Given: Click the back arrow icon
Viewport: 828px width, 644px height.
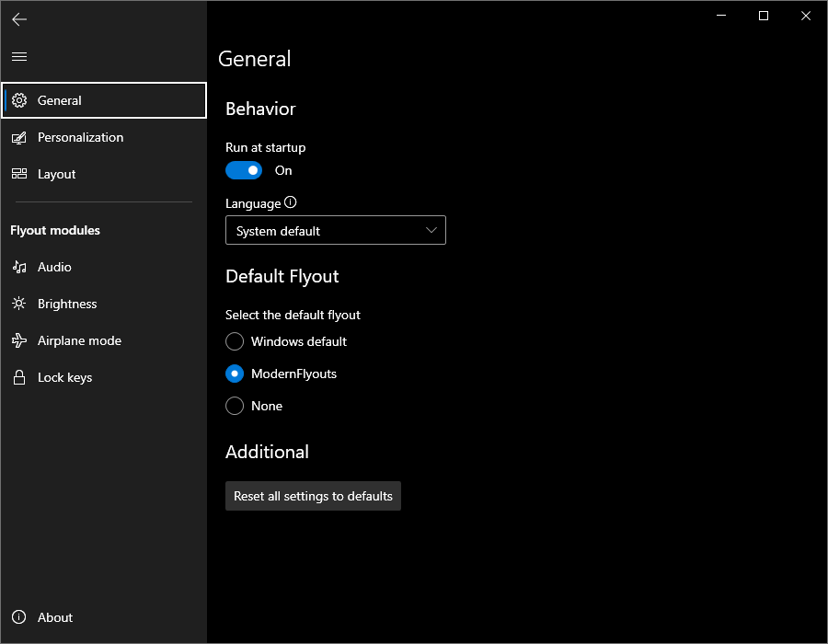Looking at the screenshot, I should click(19, 19).
